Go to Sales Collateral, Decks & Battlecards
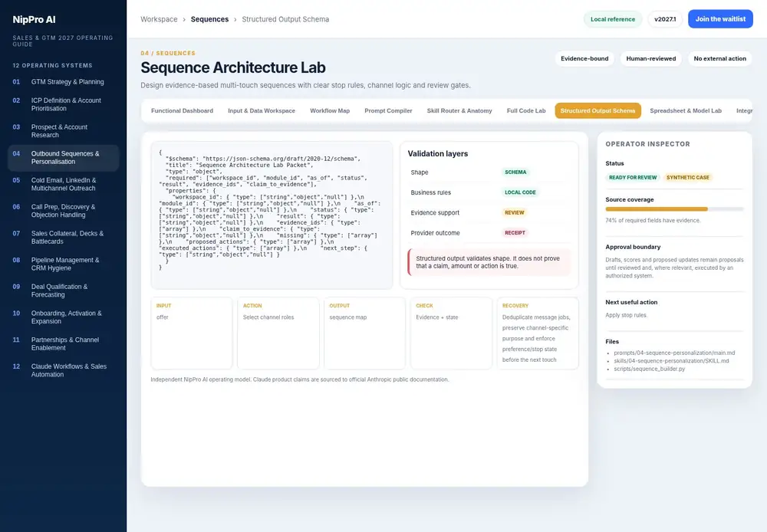 click(x=63, y=237)
